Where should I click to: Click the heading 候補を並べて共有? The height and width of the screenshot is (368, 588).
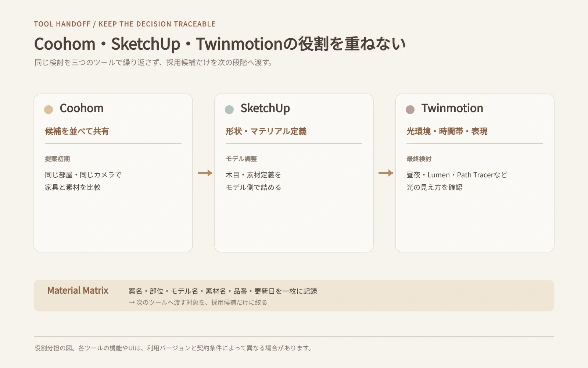[77, 131]
